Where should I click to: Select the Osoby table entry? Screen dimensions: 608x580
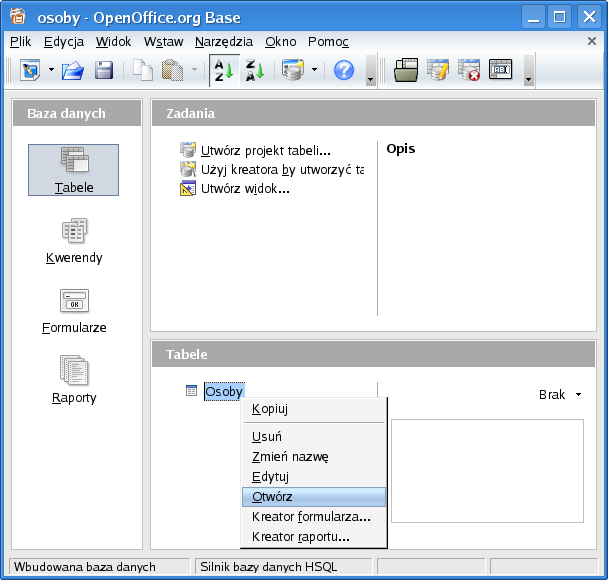(224, 392)
